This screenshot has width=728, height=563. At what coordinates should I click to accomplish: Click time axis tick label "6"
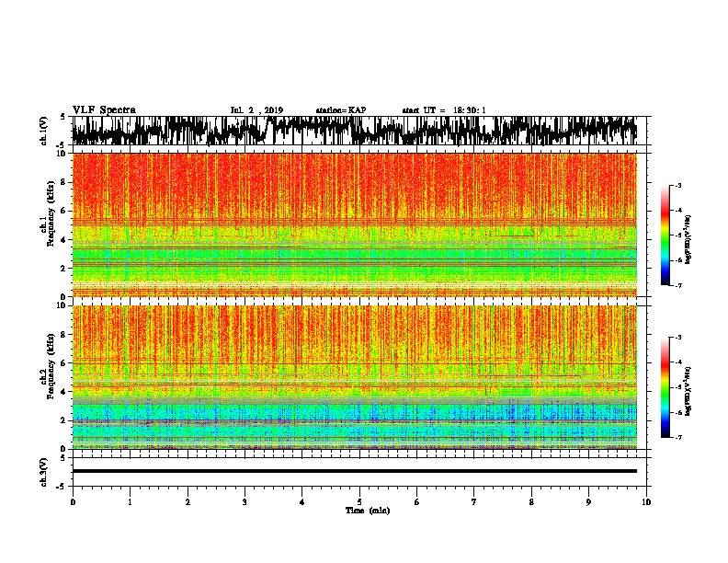coord(417,502)
